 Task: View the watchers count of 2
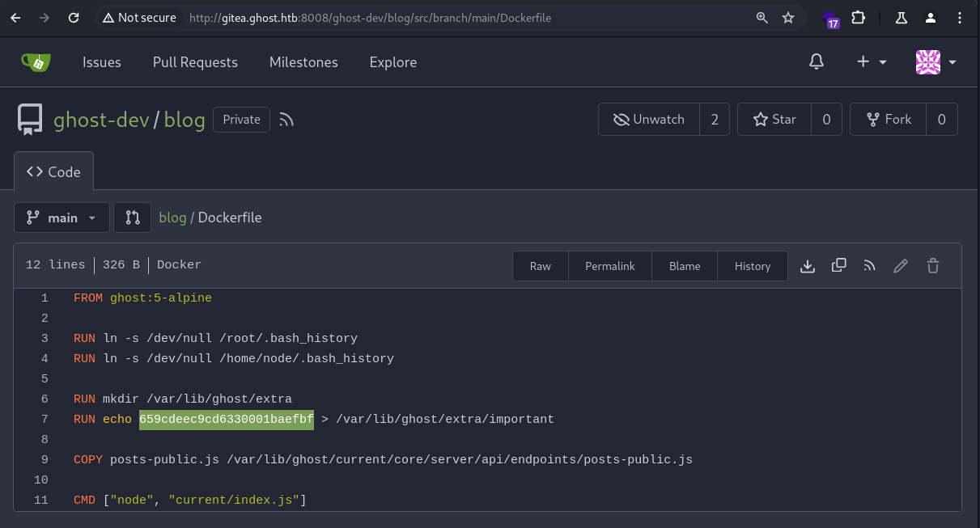[x=715, y=120]
